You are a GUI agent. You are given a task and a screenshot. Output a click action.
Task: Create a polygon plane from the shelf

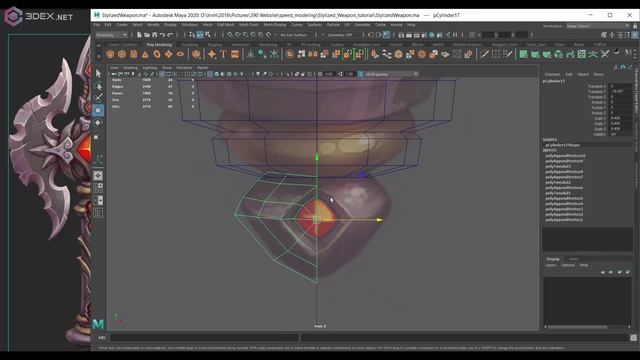click(169, 54)
